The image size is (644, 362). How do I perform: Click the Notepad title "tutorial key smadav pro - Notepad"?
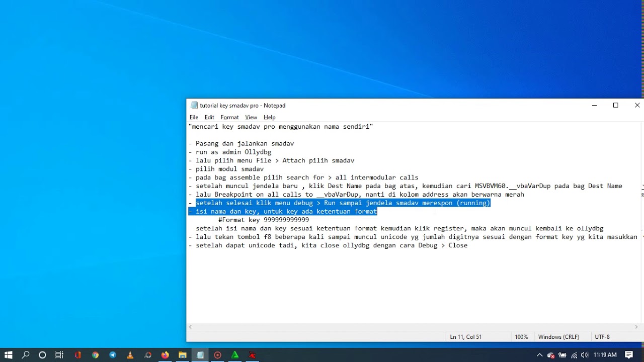pyautogui.click(x=243, y=106)
